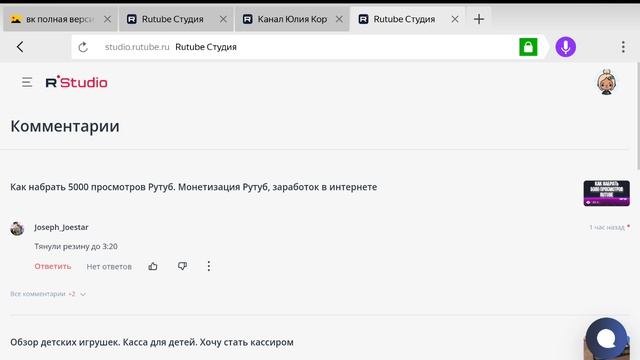Viewport: 640px width, 360px height.
Task: Go back with the browser back arrow
Action: pos(20,47)
